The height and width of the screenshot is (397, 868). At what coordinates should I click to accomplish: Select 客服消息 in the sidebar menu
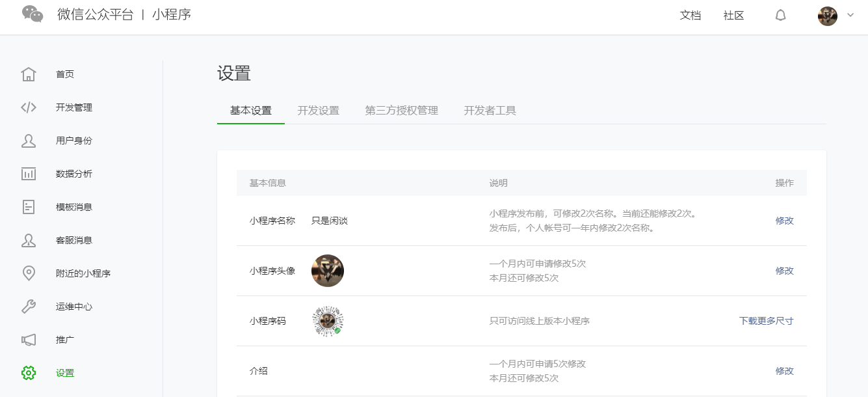click(x=74, y=240)
